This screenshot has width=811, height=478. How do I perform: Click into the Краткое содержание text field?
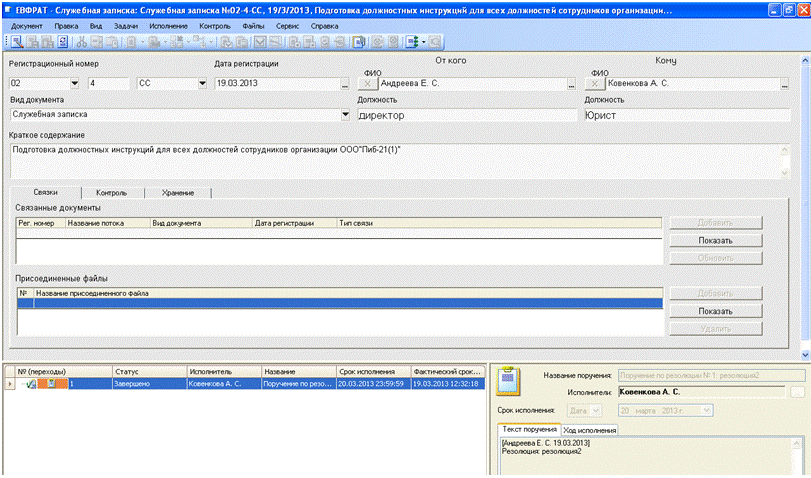(400, 158)
